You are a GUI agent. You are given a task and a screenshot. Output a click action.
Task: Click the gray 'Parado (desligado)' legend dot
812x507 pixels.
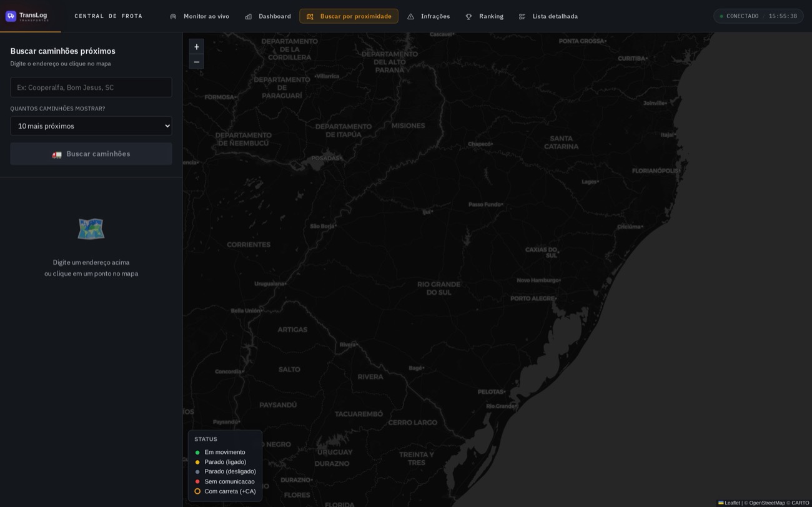pyautogui.click(x=197, y=472)
